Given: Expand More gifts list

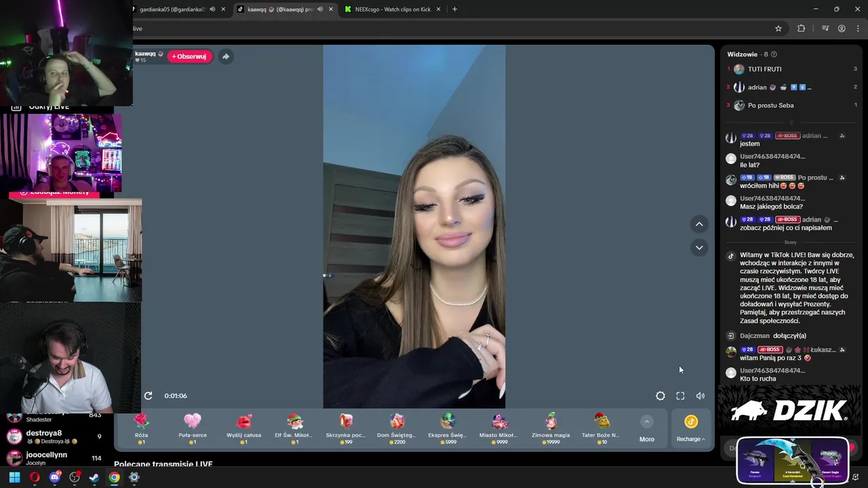Looking at the screenshot, I should click(x=647, y=430).
